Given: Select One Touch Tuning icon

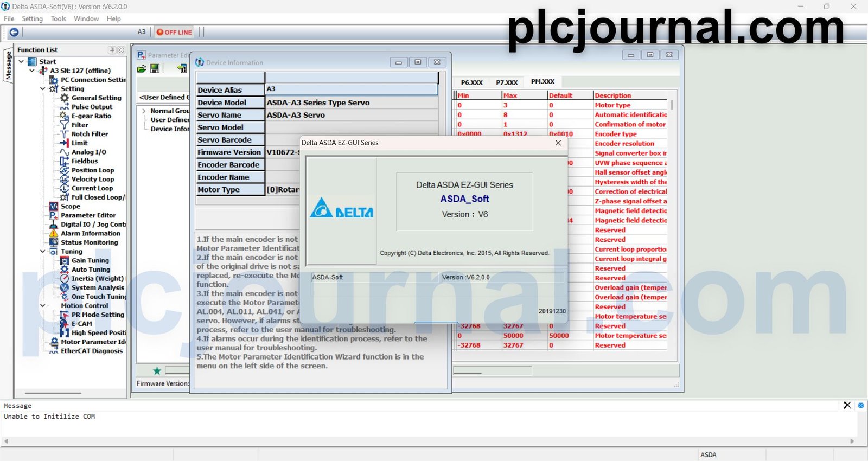Looking at the screenshot, I should coord(65,297).
